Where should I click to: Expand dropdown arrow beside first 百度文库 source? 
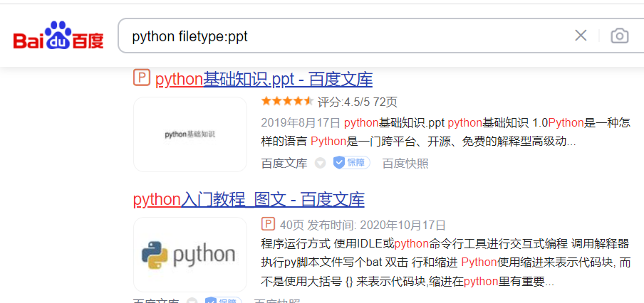pos(320,163)
